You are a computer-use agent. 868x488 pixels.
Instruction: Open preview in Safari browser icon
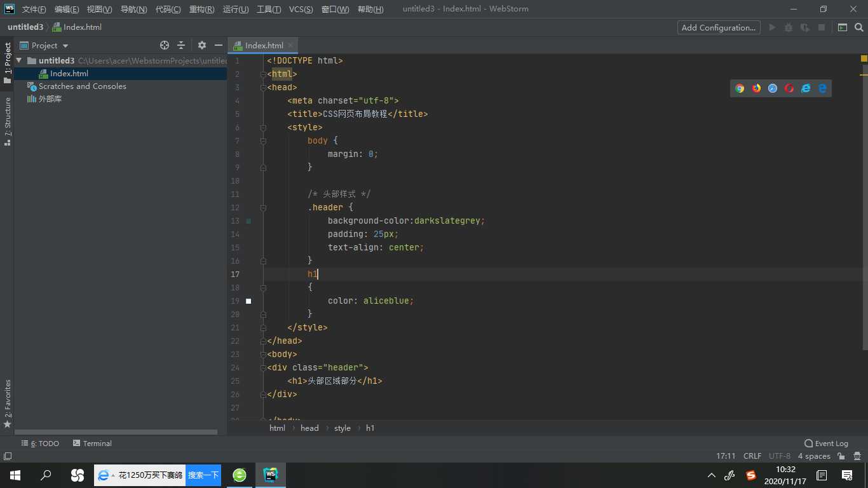point(773,88)
